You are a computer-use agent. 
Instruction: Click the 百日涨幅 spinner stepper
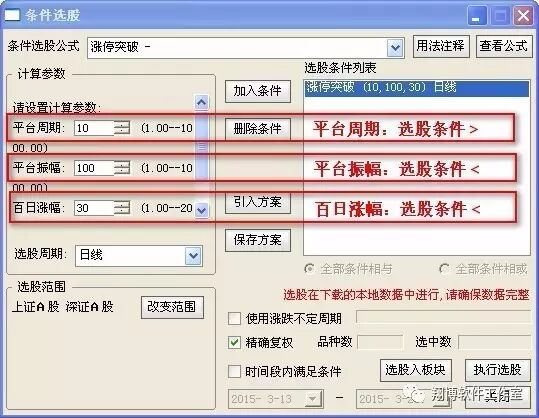[122, 208]
